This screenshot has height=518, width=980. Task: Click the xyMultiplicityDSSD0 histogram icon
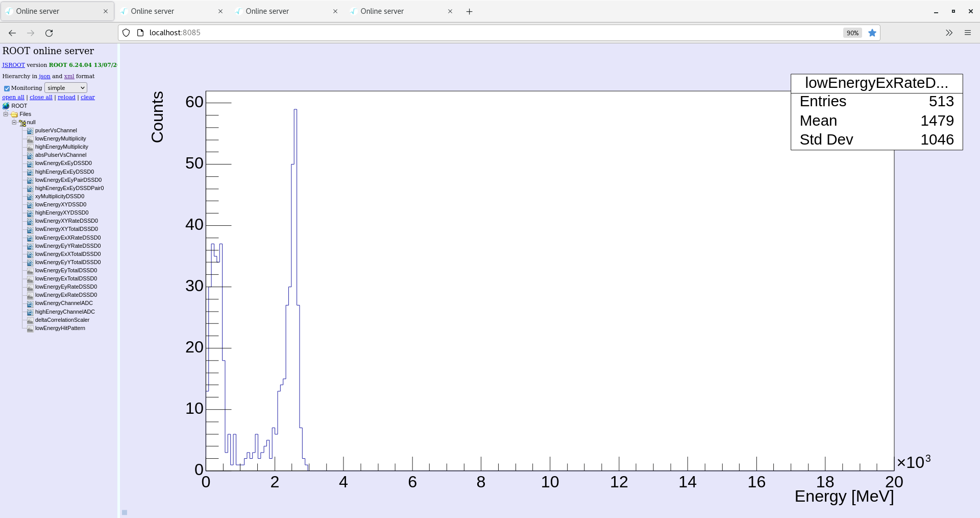tap(30, 197)
